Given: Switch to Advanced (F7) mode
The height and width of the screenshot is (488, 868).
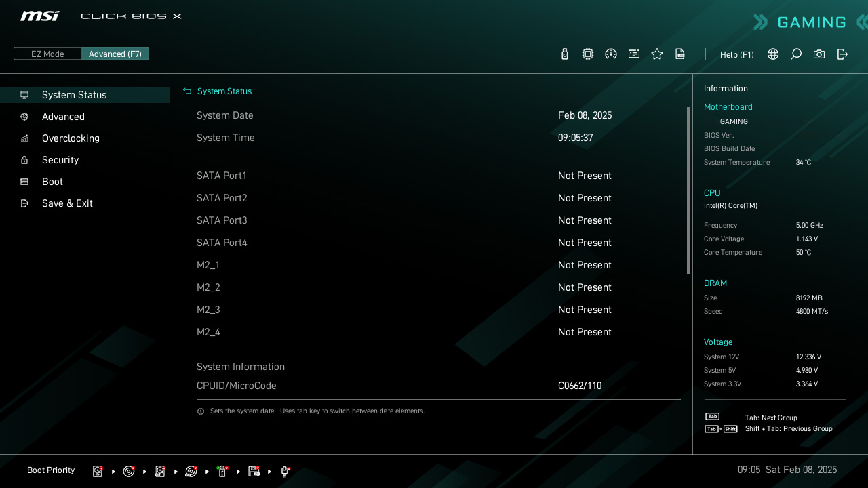Looking at the screenshot, I should (115, 54).
